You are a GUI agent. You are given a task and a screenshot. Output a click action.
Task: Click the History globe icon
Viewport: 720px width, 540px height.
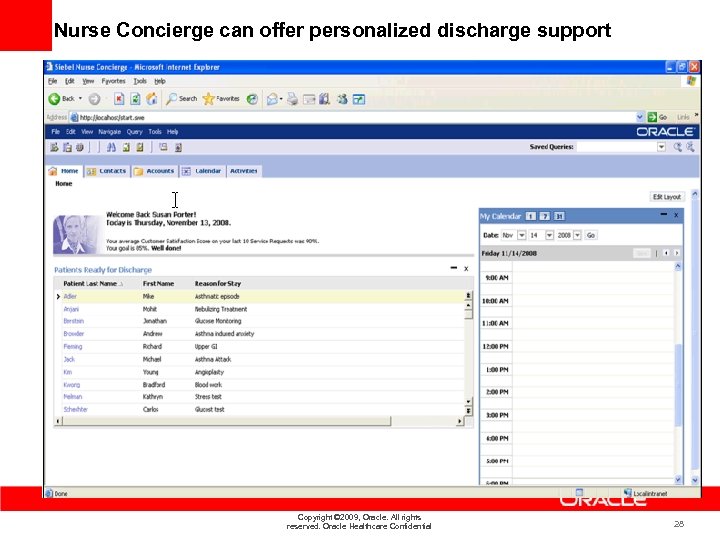(252, 99)
